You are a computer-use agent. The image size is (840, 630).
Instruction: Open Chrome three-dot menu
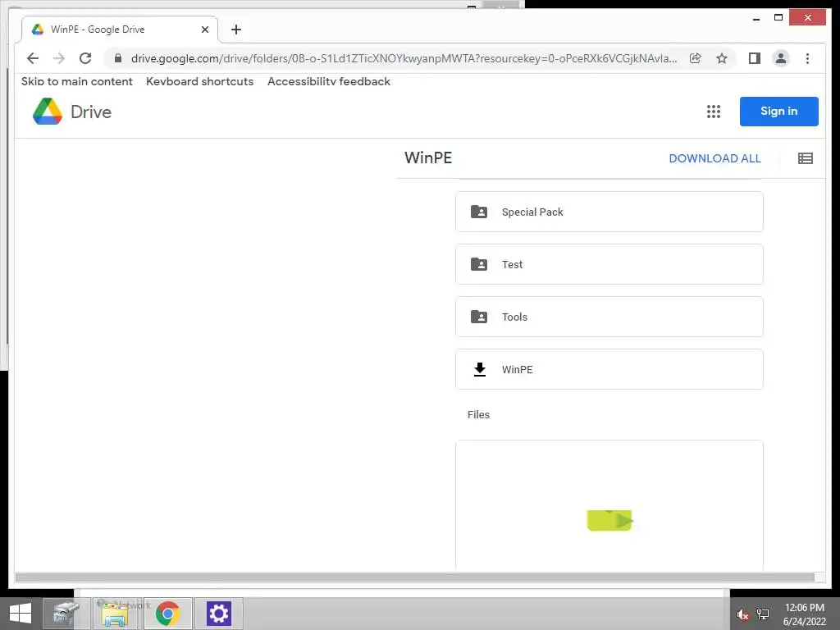(x=807, y=58)
